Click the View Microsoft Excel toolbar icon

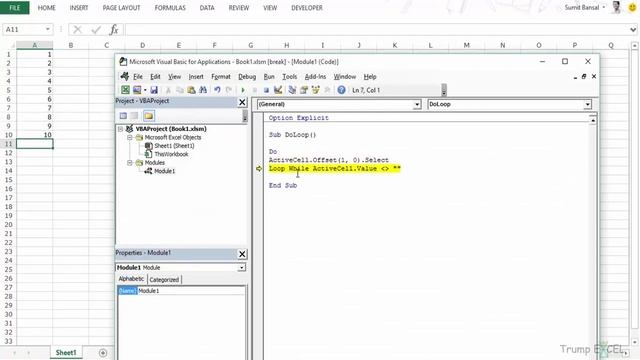click(125, 90)
